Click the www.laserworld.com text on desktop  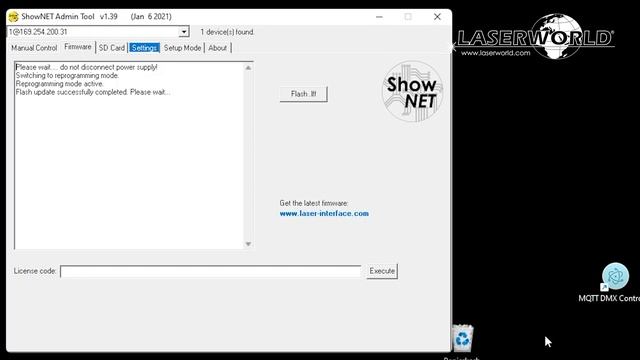pos(496,53)
